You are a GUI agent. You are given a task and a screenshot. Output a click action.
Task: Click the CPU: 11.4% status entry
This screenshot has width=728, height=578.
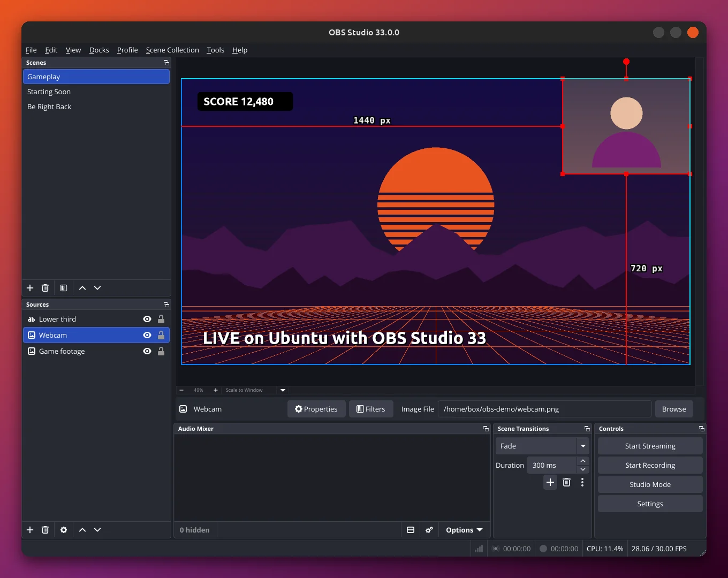[605, 549]
